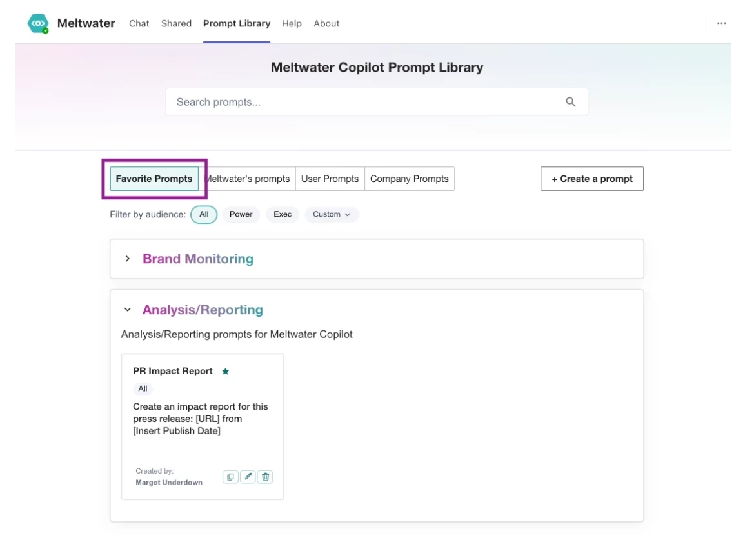Select the Favorite Prompts tab
The height and width of the screenshot is (560, 734).
[x=154, y=179]
